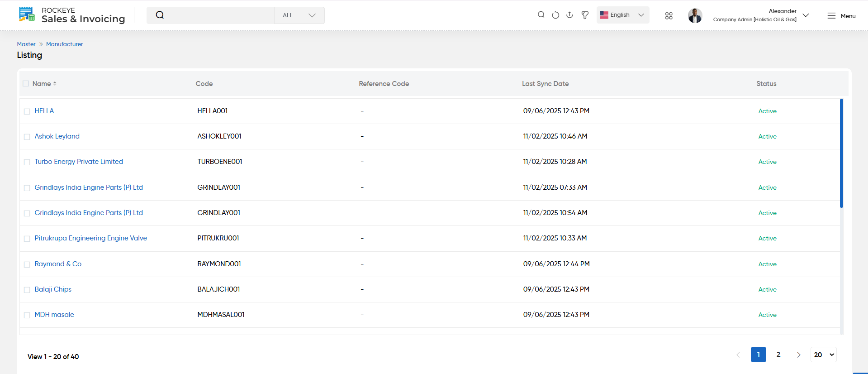Open Pitrukrupa Engineering Engine Valve
Image resolution: width=868 pixels, height=374 pixels.
click(x=91, y=238)
